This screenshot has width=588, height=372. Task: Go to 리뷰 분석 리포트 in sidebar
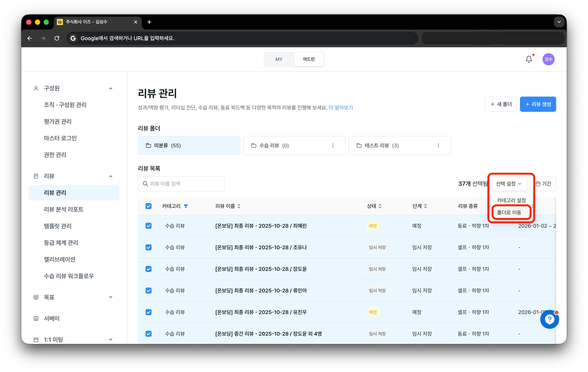point(63,209)
